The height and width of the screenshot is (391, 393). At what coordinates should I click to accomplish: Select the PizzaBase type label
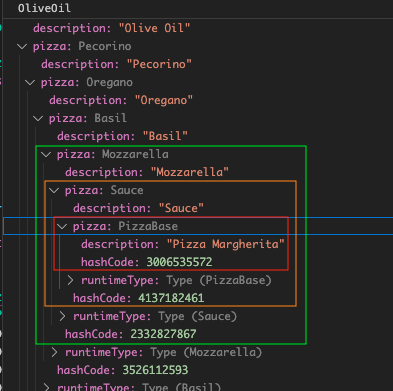tap(148, 226)
